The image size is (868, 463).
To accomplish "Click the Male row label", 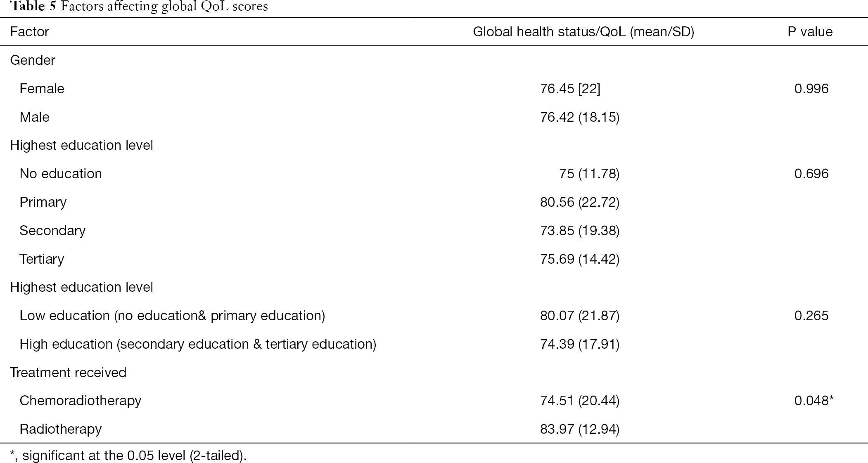I will (x=34, y=117).
